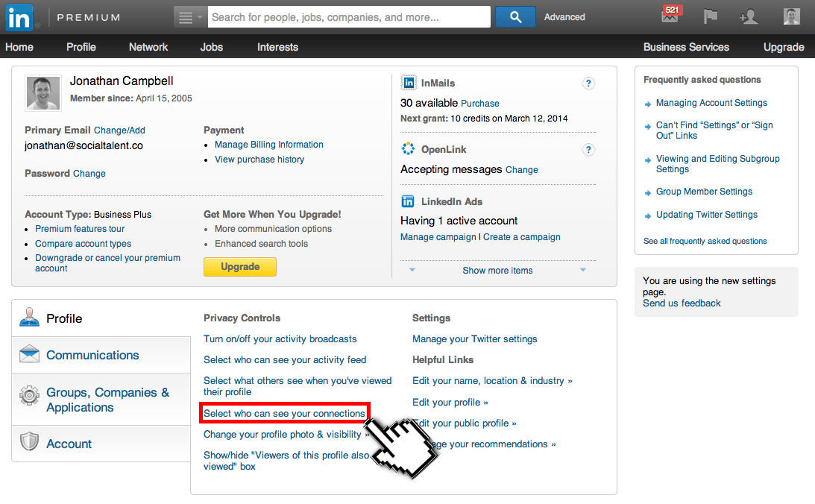This screenshot has height=504, width=815.
Task: Select the Account settings tab
Action: pyautogui.click(x=101, y=444)
